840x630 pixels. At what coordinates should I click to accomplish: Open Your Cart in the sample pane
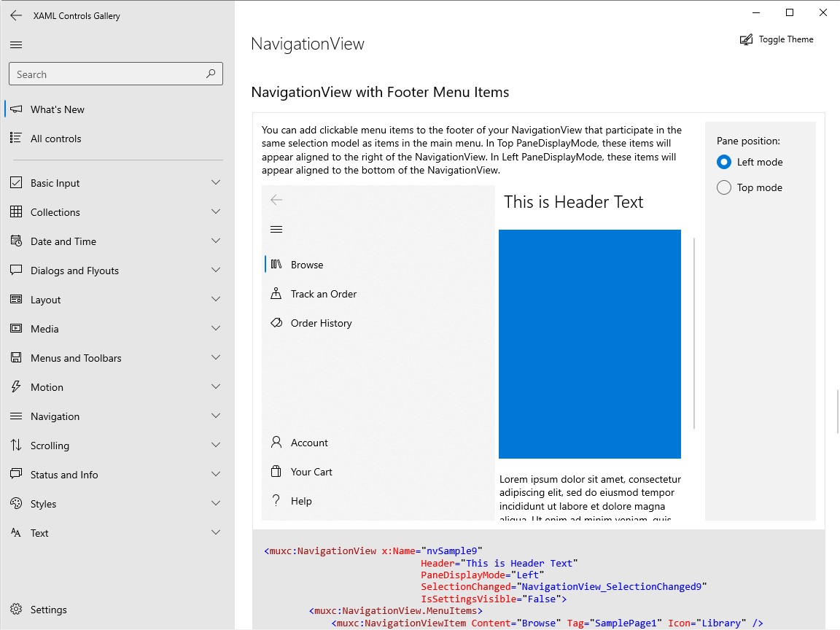[x=310, y=471]
